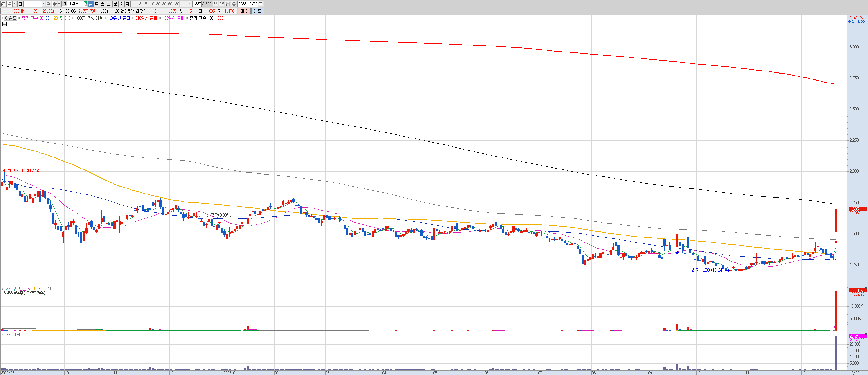The image size is (868, 375).
Task: Click the blue 60 moving average label
Action: click(x=47, y=18)
